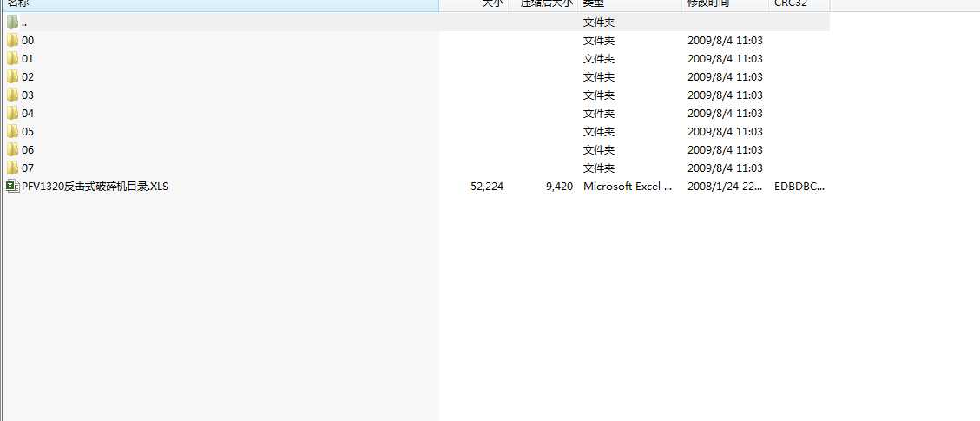Select folder name 02
Viewport: 980px width, 421px height.
(x=28, y=77)
